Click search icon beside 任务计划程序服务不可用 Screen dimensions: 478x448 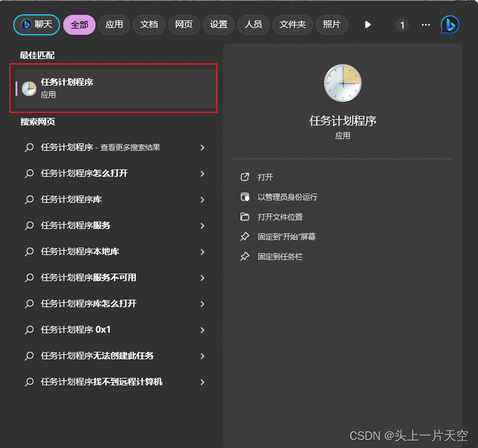(x=29, y=278)
